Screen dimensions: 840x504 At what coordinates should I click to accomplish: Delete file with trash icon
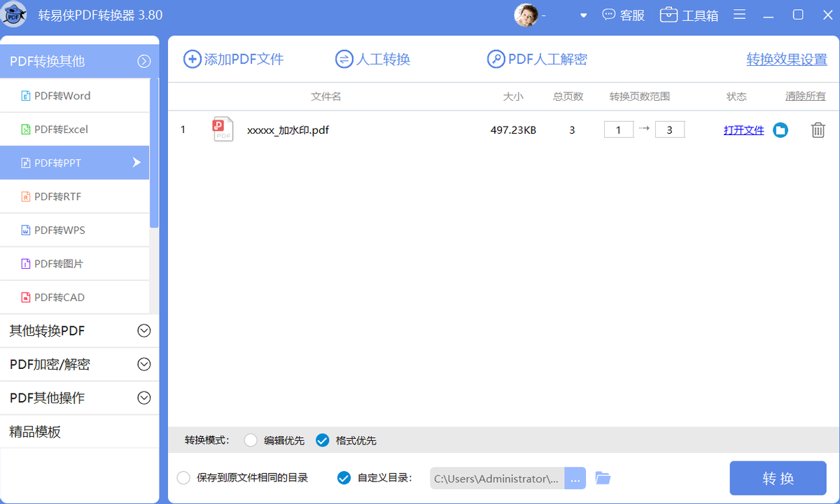pyautogui.click(x=818, y=130)
